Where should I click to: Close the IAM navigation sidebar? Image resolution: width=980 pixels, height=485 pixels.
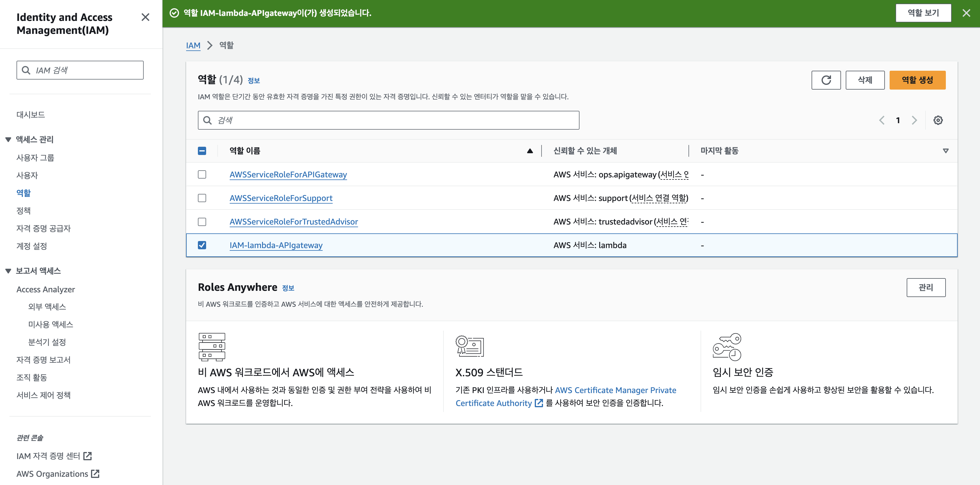tap(145, 17)
